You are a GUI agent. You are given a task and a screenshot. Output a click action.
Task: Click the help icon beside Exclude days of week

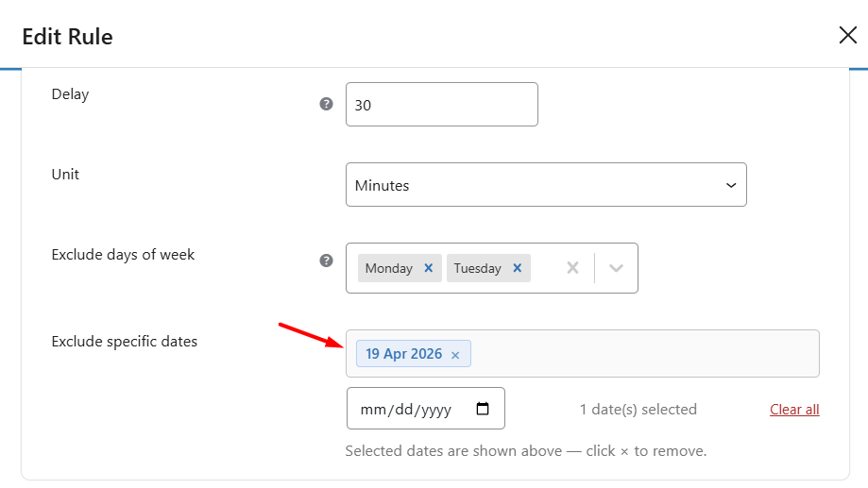(327, 261)
